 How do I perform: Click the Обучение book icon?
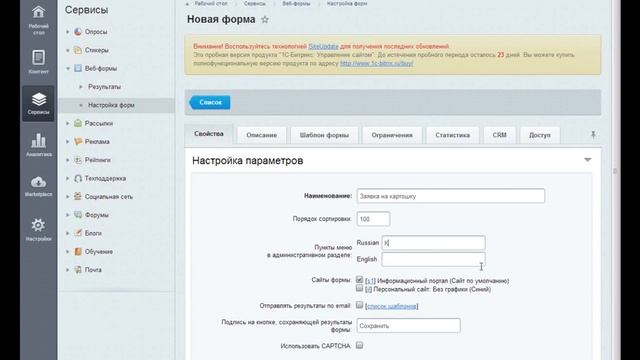[78, 251]
